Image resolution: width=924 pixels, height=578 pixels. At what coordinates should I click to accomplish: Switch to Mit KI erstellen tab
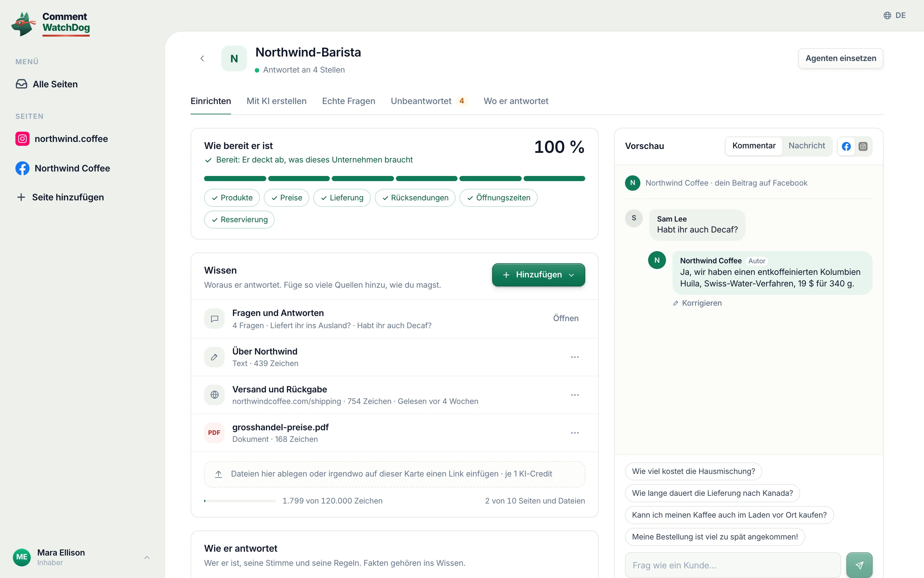[x=277, y=101]
